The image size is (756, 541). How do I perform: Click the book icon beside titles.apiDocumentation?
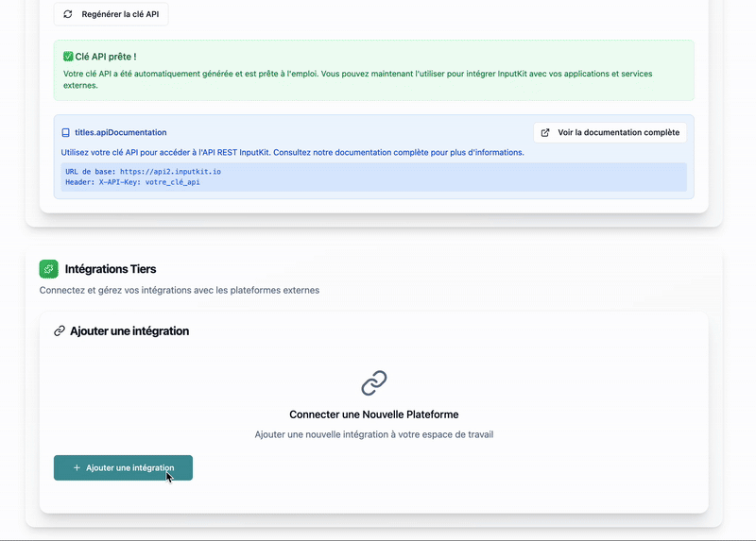(x=65, y=132)
